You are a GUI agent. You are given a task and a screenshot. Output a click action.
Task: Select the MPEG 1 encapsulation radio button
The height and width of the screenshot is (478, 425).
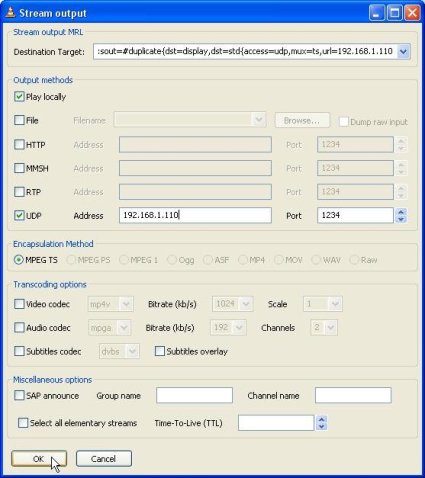tap(124, 260)
